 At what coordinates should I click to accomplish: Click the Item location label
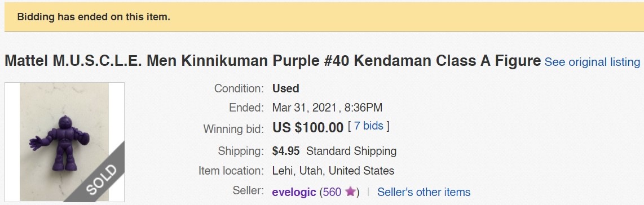coord(231,171)
